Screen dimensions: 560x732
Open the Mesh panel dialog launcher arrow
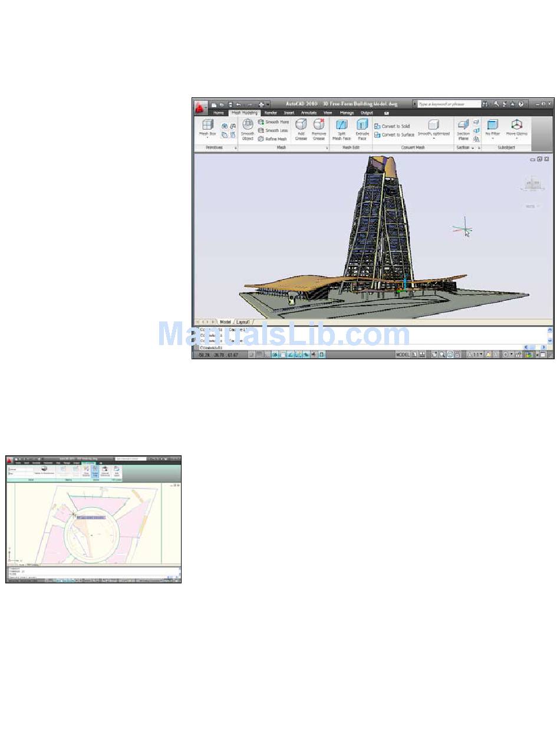coord(327,148)
